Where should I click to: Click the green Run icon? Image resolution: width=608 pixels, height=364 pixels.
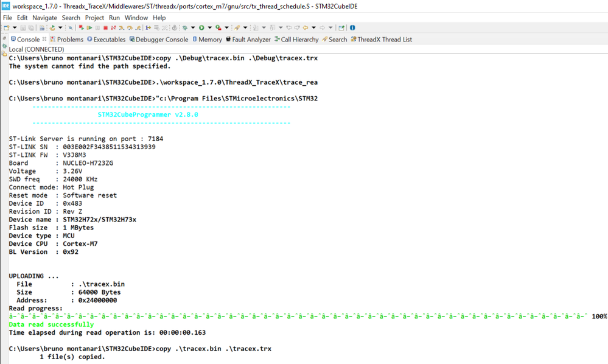[x=201, y=28]
